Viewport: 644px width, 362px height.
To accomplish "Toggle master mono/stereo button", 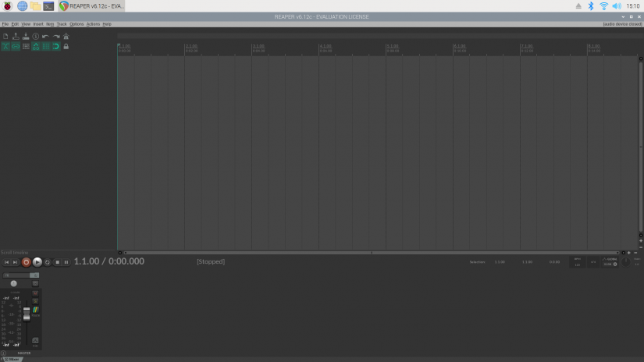I will (x=35, y=284).
